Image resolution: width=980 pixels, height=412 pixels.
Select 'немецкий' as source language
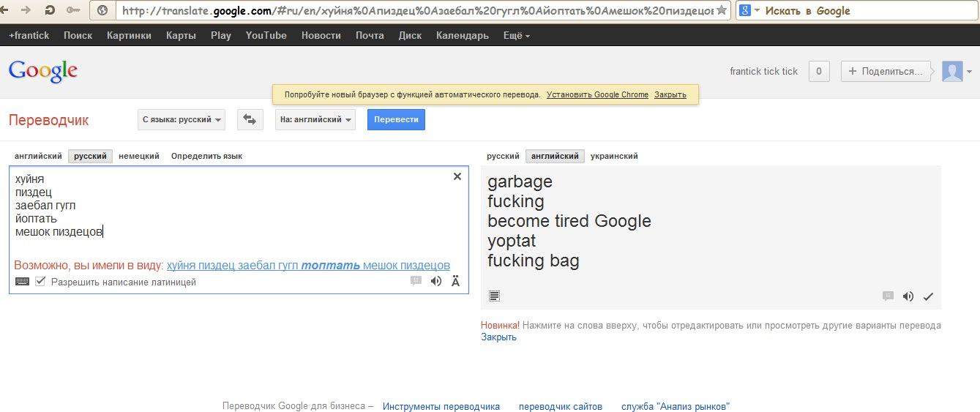pos(139,156)
